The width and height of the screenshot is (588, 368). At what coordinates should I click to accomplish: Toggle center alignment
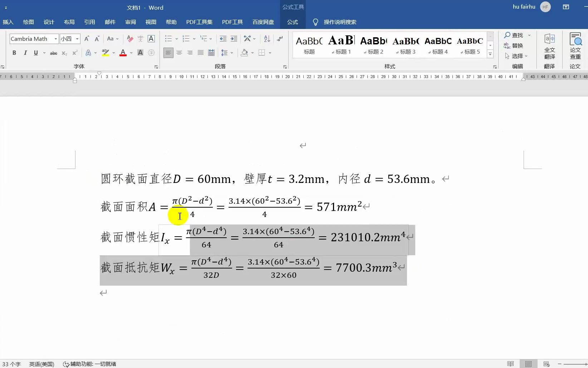tap(179, 53)
